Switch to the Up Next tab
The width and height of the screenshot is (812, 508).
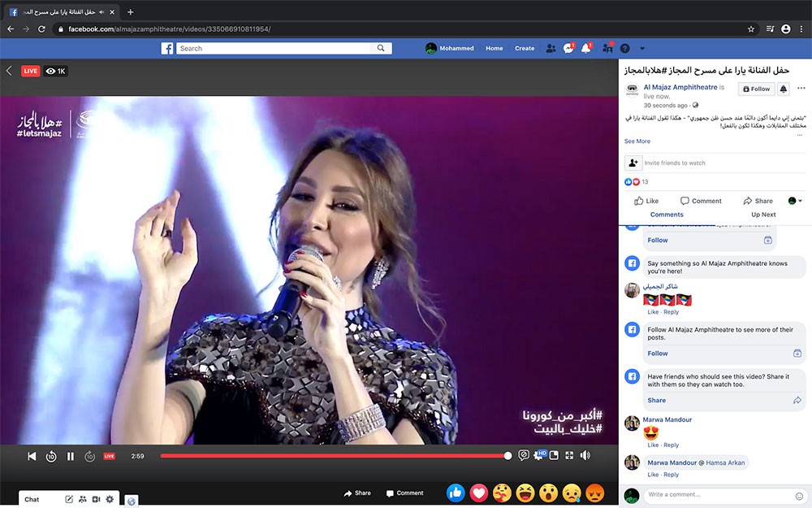pos(763,215)
